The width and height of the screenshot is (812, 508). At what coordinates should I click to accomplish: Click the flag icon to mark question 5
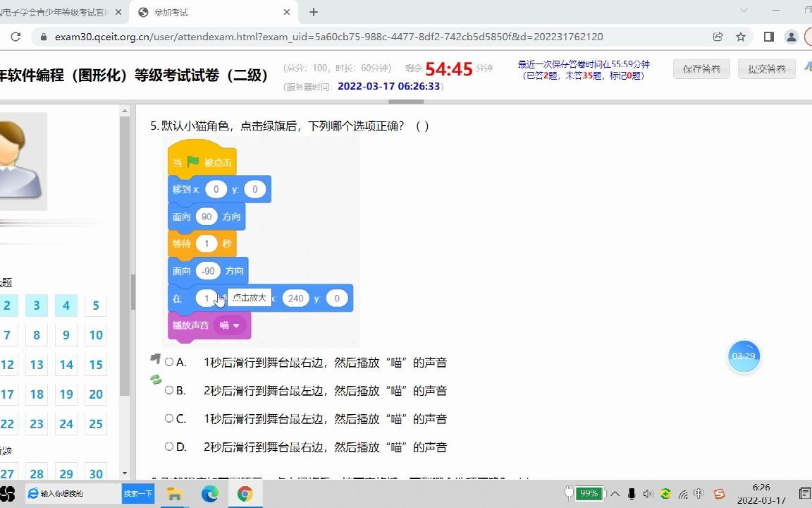click(x=156, y=359)
